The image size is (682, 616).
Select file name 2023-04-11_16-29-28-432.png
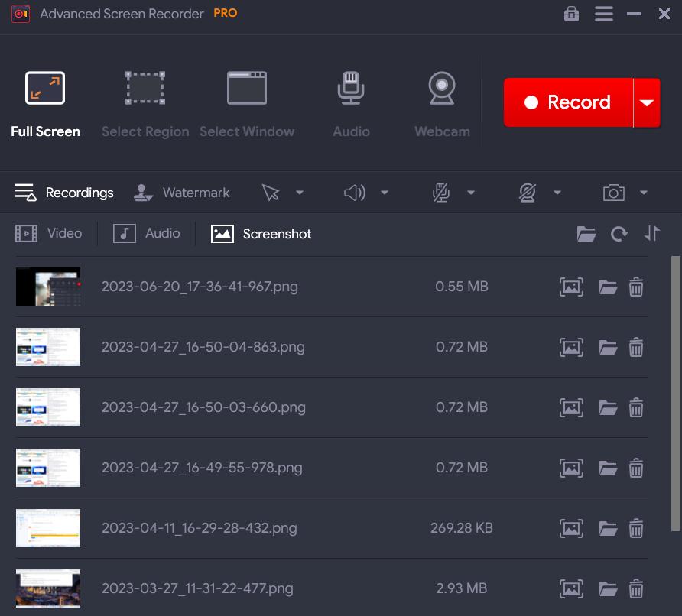[x=200, y=528]
